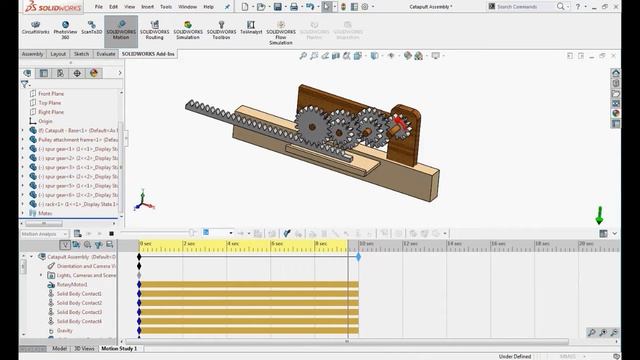Expand the manager tabs chevron arrow
This screenshot has height=360, width=640.
click(x=120, y=73)
